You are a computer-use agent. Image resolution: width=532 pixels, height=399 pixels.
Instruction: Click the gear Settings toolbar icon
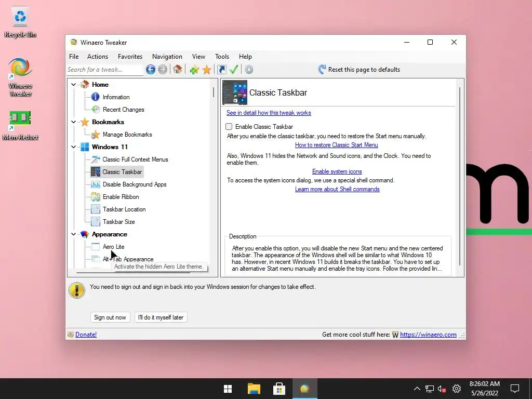249,70
